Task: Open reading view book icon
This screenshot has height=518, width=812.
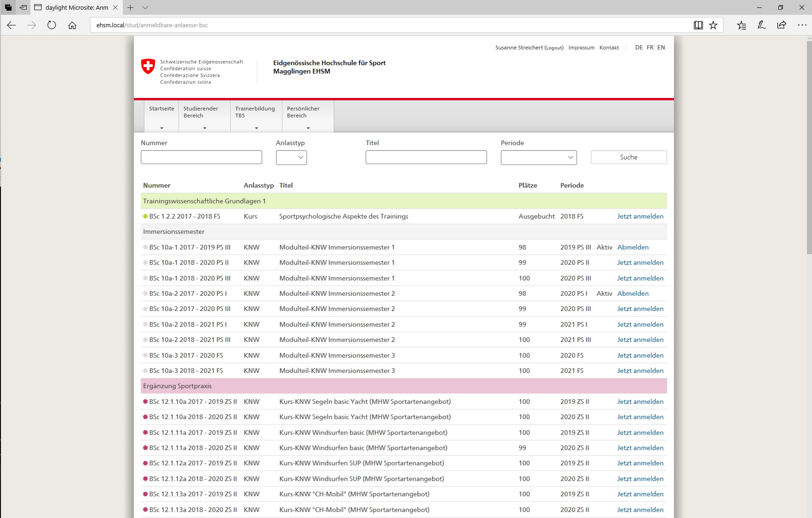Action: pyautogui.click(x=698, y=25)
